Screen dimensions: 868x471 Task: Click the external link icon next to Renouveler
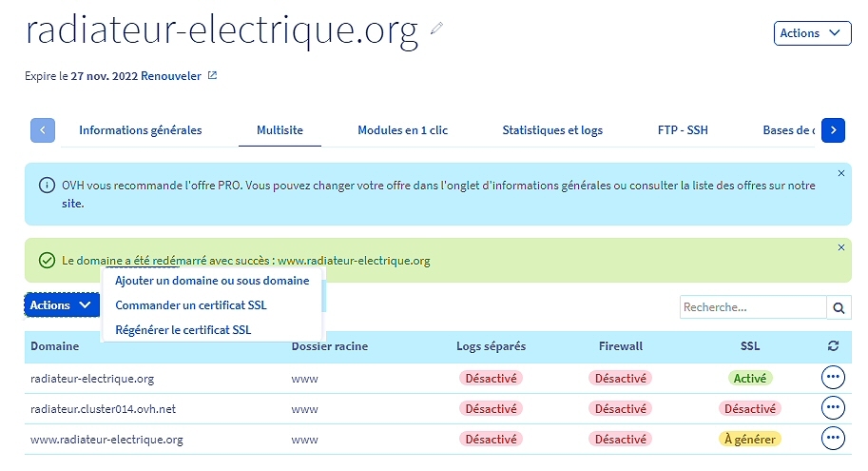(x=212, y=76)
